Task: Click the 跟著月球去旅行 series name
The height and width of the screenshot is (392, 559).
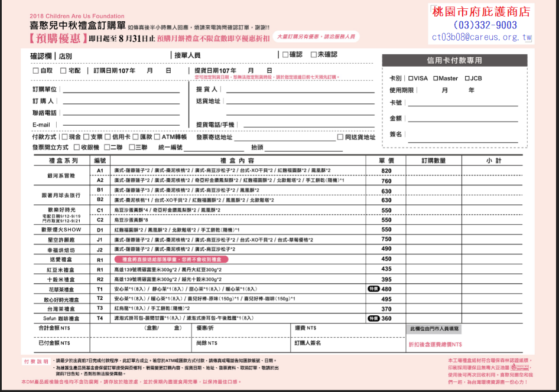Action: [61, 195]
